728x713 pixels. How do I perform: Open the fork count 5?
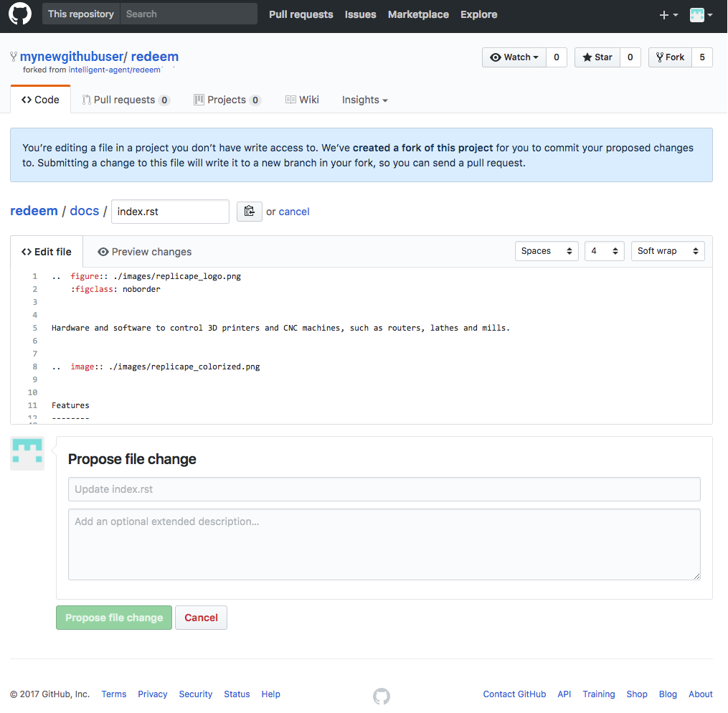click(702, 57)
